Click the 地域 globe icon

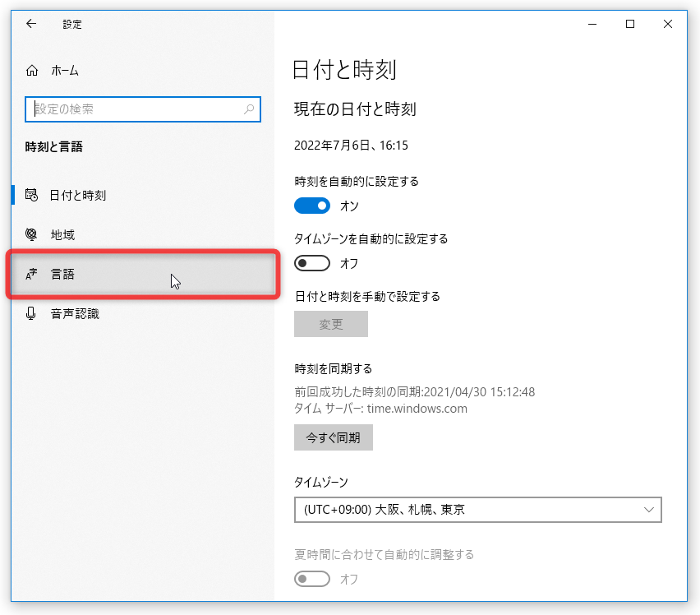(31, 234)
